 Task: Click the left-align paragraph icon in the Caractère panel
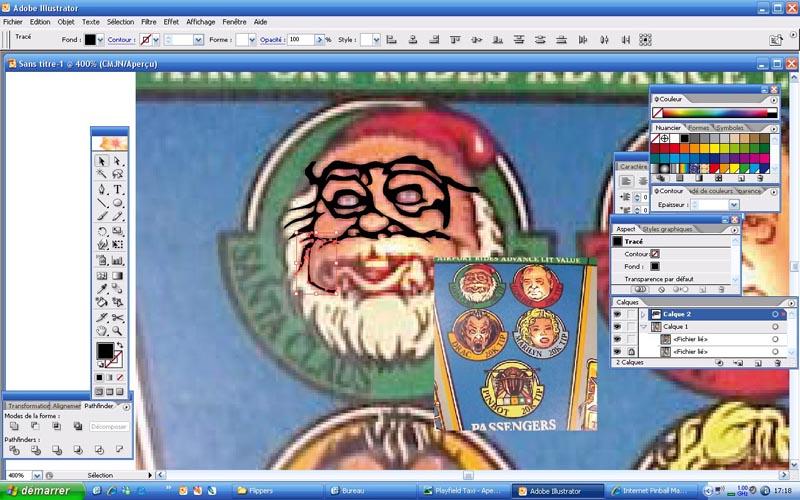[626, 181]
